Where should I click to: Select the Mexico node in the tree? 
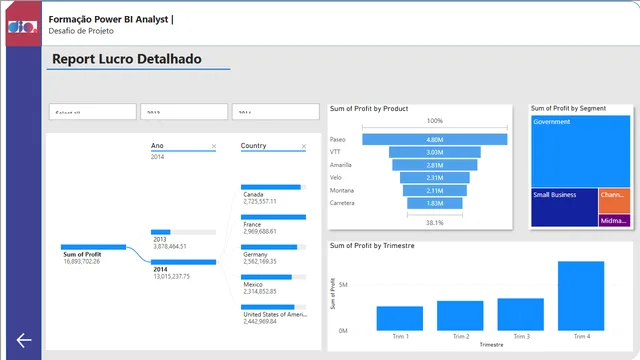click(x=273, y=277)
